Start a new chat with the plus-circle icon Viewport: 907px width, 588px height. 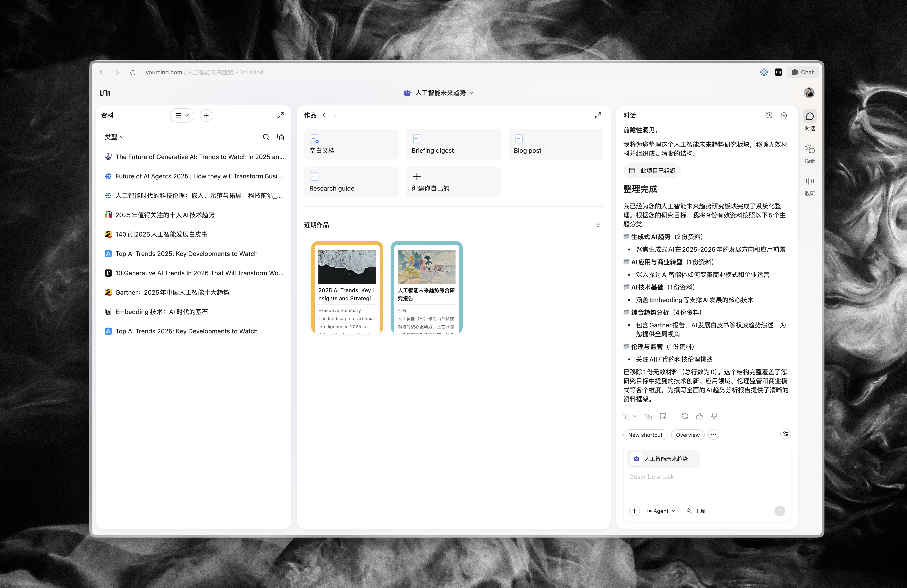coord(783,115)
